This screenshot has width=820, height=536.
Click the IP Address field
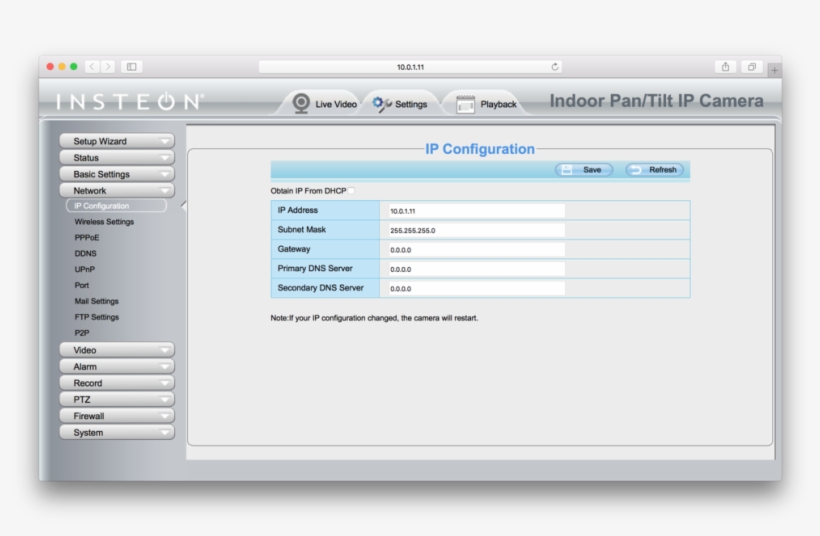tap(476, 211)
